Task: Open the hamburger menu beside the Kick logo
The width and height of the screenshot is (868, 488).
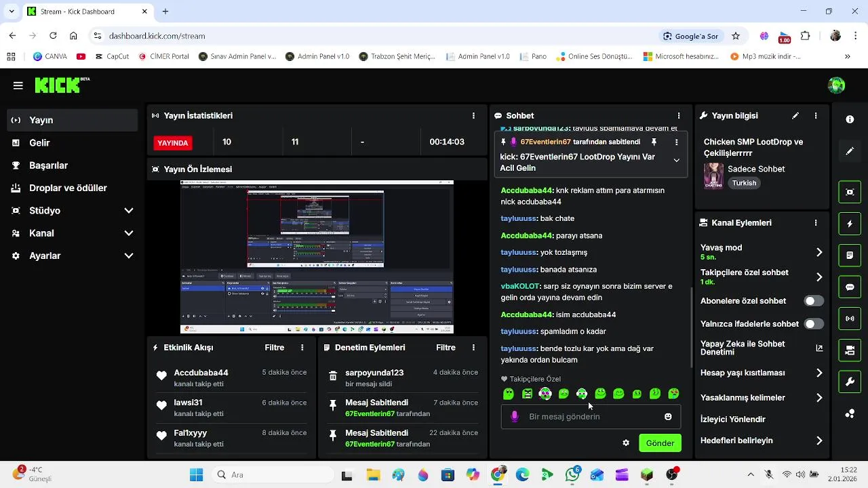Action: 18,85
